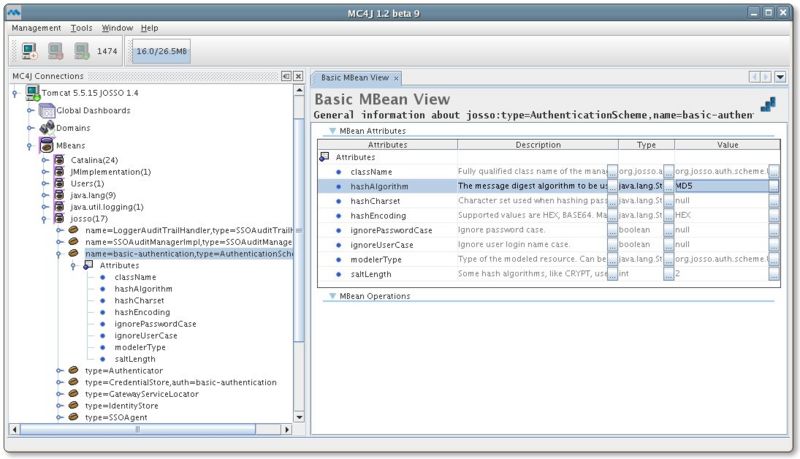Click the Domains node icon
The height and width of the screenshot is (459, 800).
(47, 128)
